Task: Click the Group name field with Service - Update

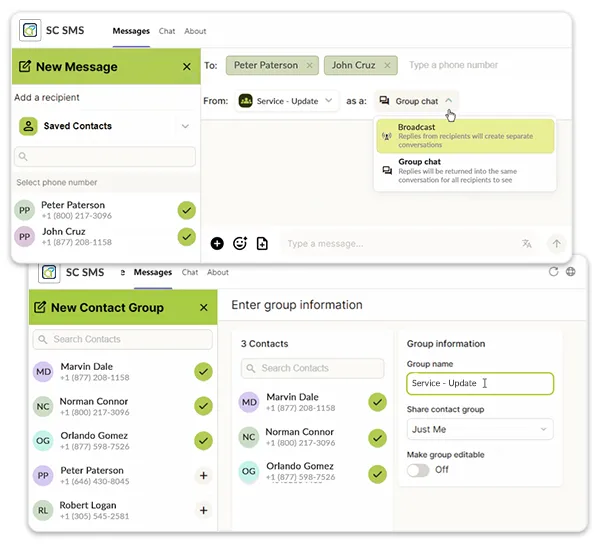Action: (x=480, y=384)
